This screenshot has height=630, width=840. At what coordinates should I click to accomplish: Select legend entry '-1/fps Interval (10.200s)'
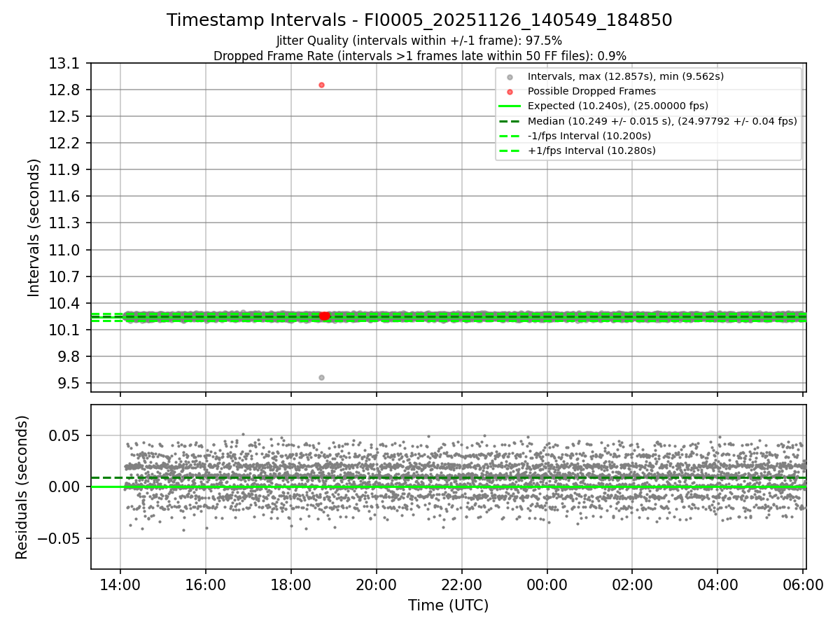(x=589, y=136)
